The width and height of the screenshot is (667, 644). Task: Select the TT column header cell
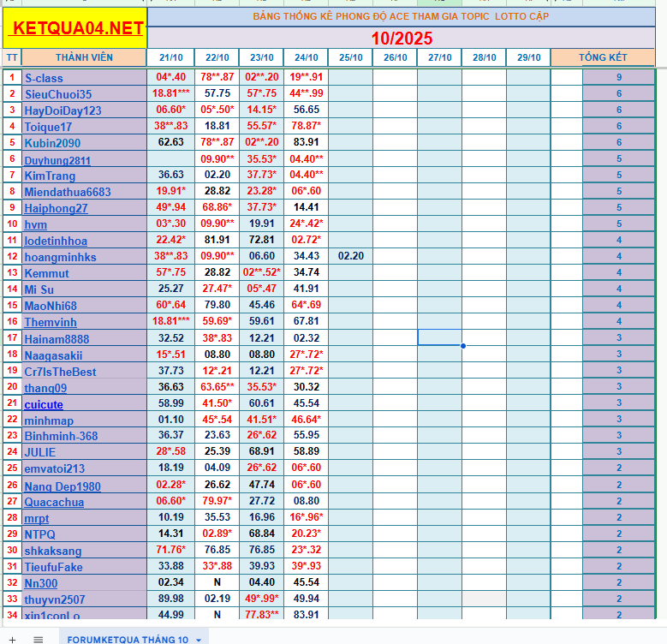pos(12,57)
